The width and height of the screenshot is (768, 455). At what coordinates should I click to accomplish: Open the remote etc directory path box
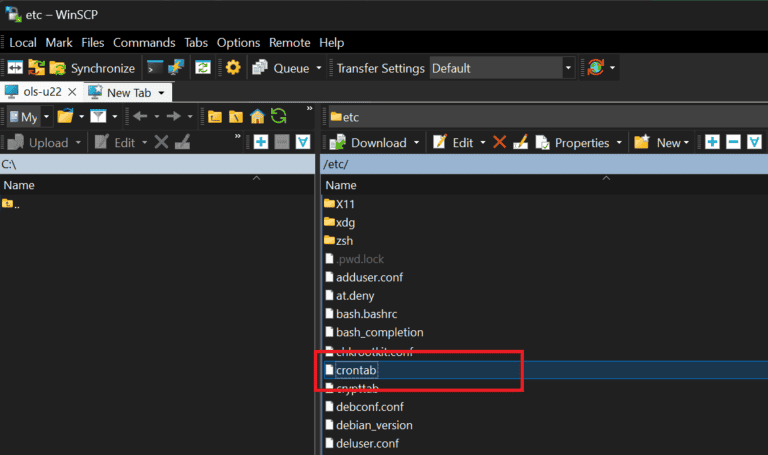[548, 117]
